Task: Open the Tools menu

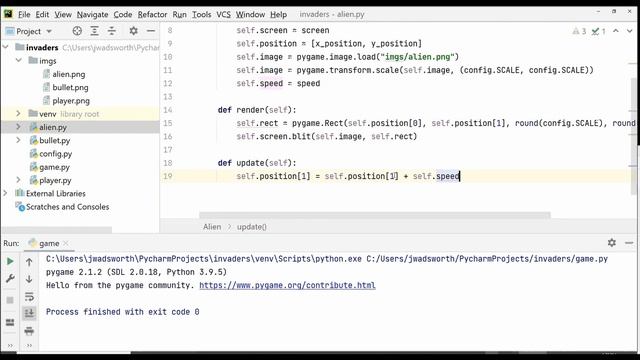Action: pyautogui.click(x=202, y=14)
